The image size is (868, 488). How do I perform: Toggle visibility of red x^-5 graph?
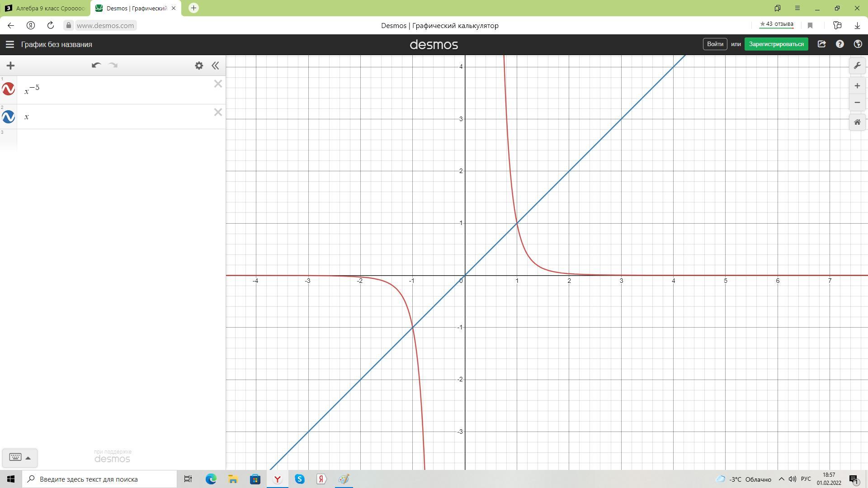(8, 89)
